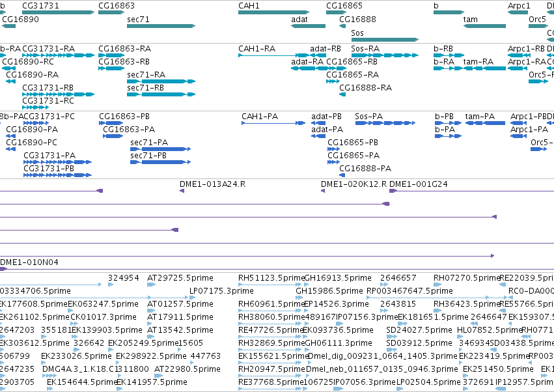Click the CG31731-RB transcript glyph
The width and height of the screenshot is (554, 392).
click(x=59, y=94)
